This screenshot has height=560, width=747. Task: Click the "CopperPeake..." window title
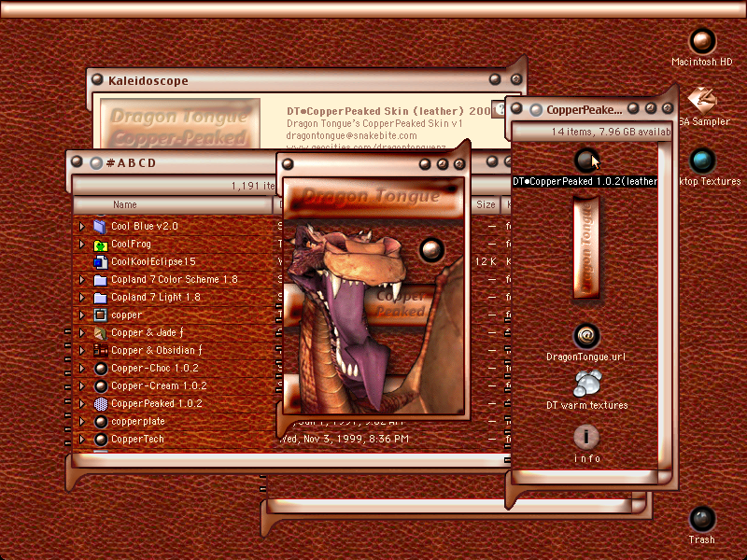pyautogui.click(x=585, y=110)
